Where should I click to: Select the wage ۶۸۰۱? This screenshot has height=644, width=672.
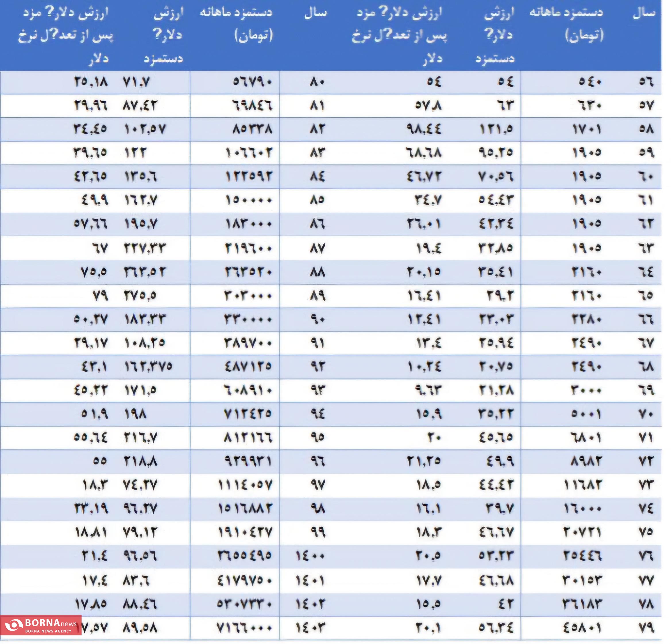(587, 437)
